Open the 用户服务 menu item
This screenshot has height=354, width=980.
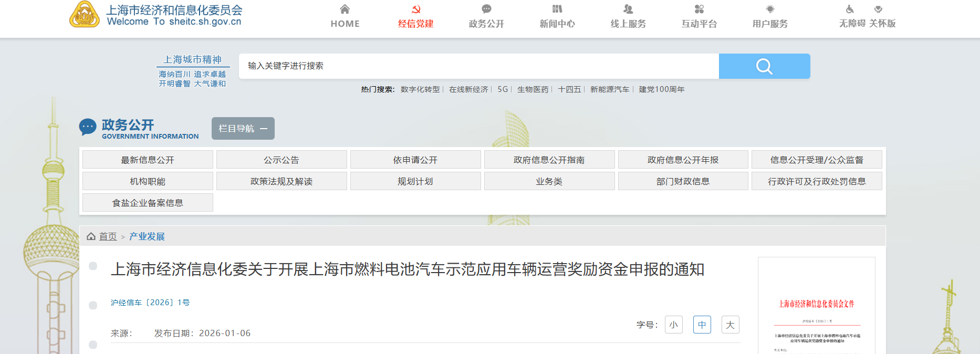(770, 24)
